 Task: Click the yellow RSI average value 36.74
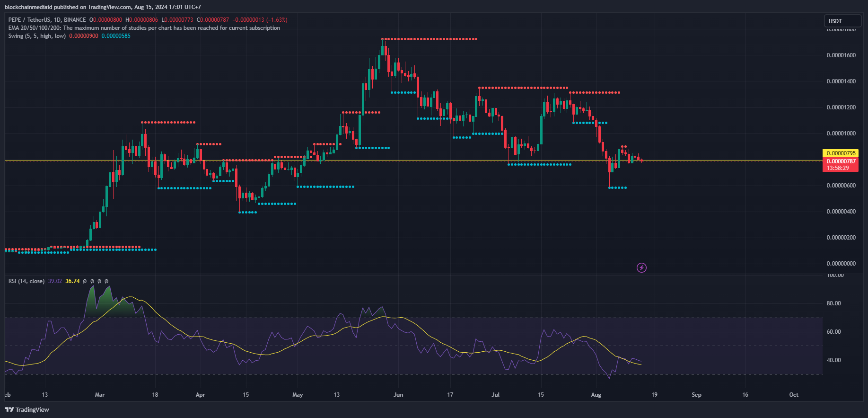click(x=72, y=281)
